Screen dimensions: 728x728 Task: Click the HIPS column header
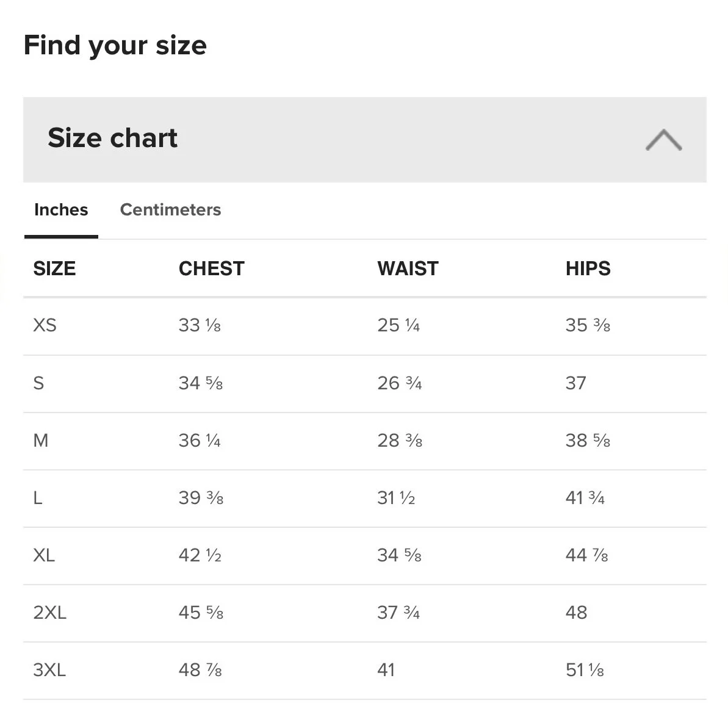[x=588, y=268]
